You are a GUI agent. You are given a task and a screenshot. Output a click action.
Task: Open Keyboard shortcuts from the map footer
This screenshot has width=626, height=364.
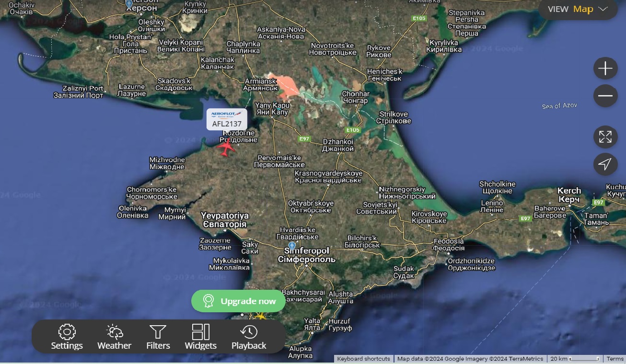(363, 359)
